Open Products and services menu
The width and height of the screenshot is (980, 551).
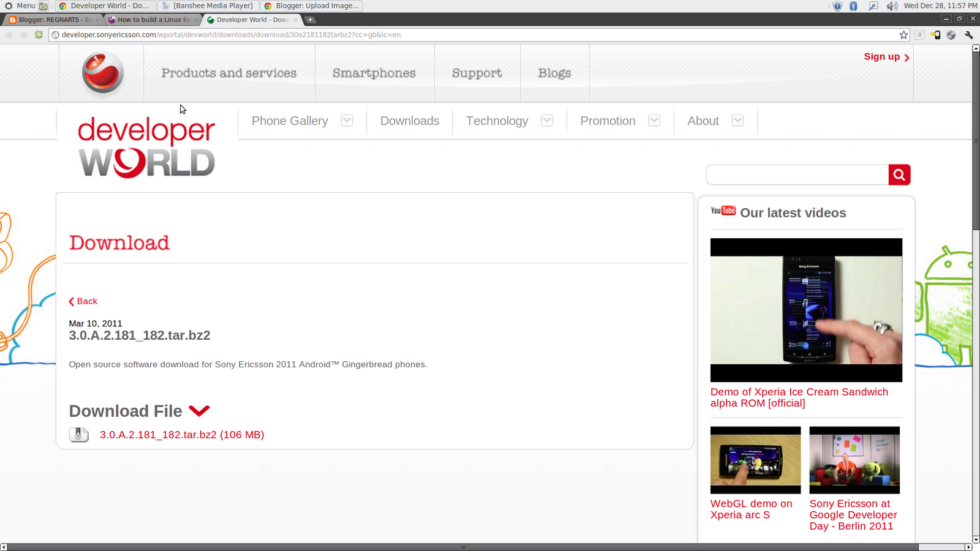click(x=229, y=73)
